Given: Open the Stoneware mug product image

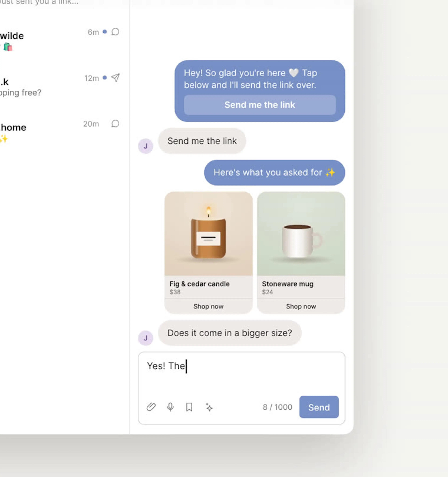Looking at the screenshot, I should 301,233.
